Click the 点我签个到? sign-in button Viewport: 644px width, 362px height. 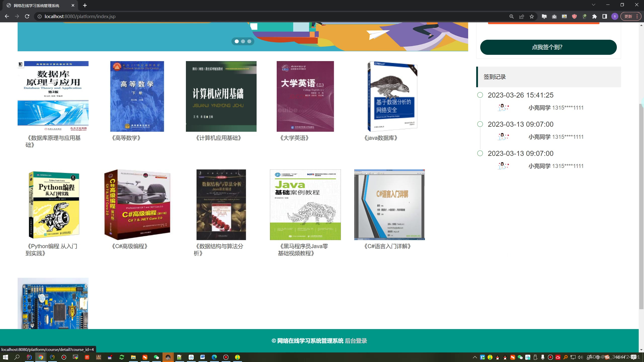tap(548, 47)
